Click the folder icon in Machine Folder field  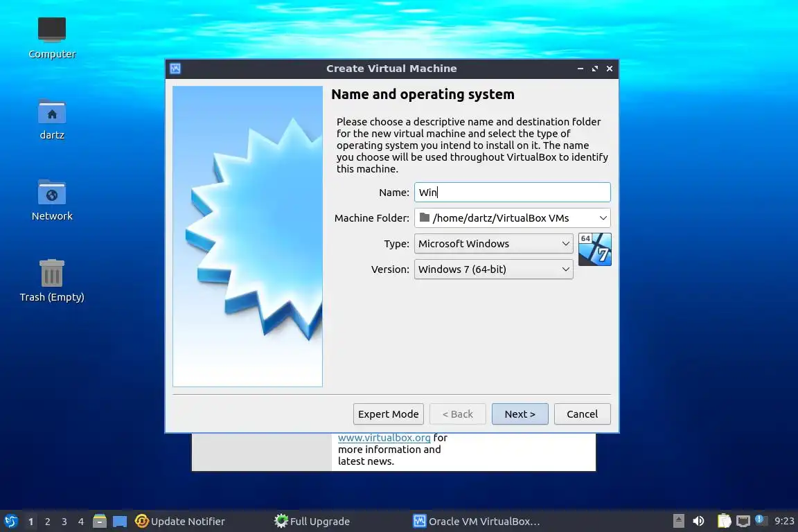coord(425,218)
